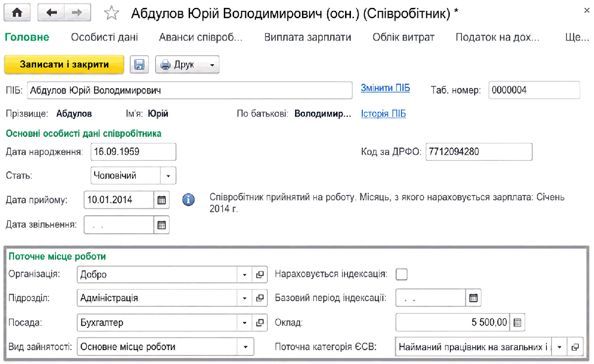Click the Підрозділ field showing Адміністрація
The height and width of the screenshot is (364, 594).
[x=157, y=298]
